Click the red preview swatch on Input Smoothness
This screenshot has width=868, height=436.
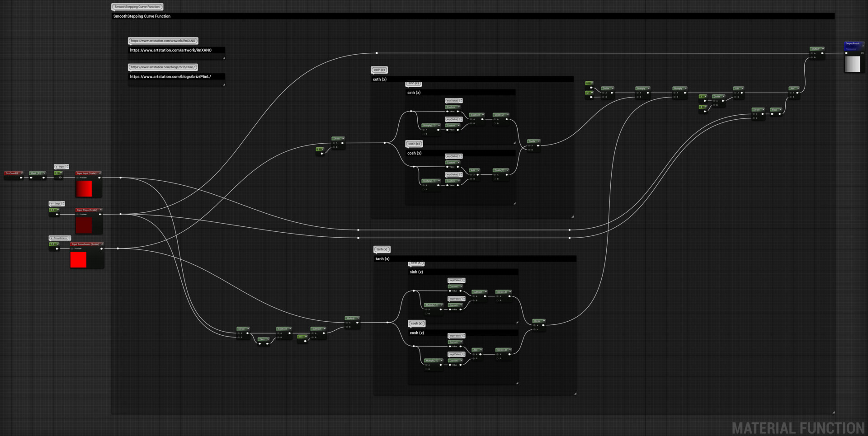pyautogui.click(x=79, y=260)
